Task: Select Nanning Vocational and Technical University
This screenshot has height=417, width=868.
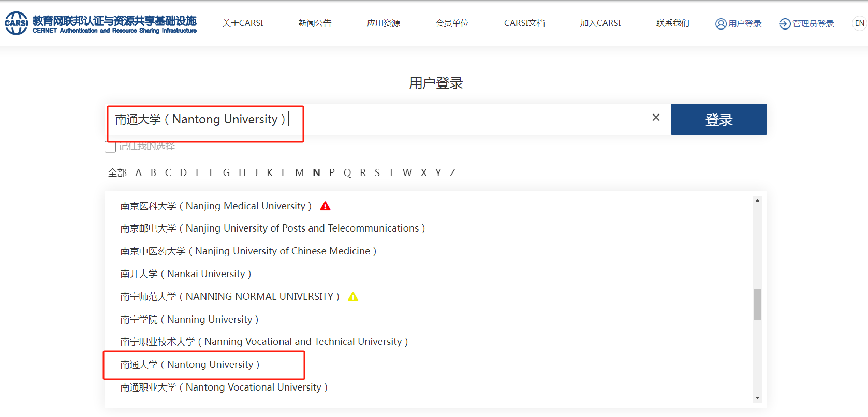Action: point(264,342)
